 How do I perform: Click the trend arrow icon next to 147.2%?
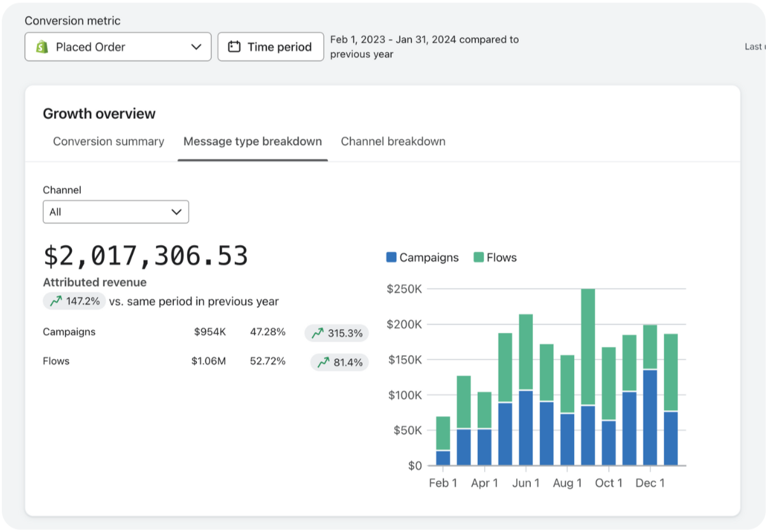(55, 302)
